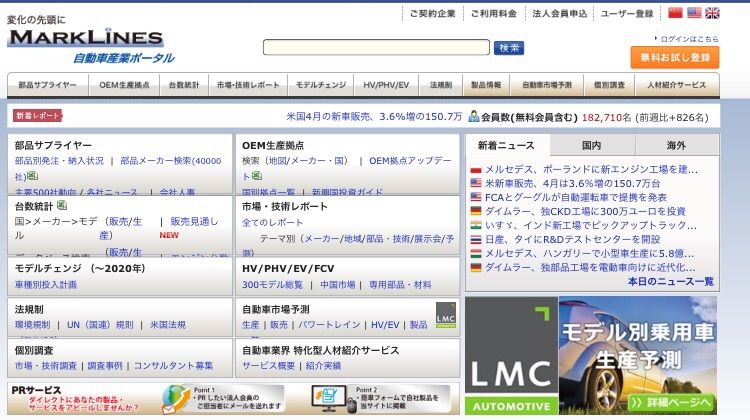Click the 詳細ページへ green banner button
Viewport: 750px width, 420px height.
pos(672,402)
